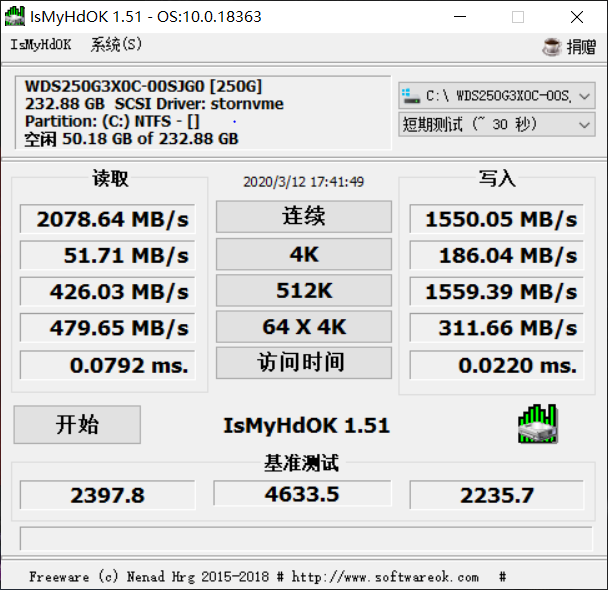
Task: Open the drive selection dropdown
Action: coord(584,96)
